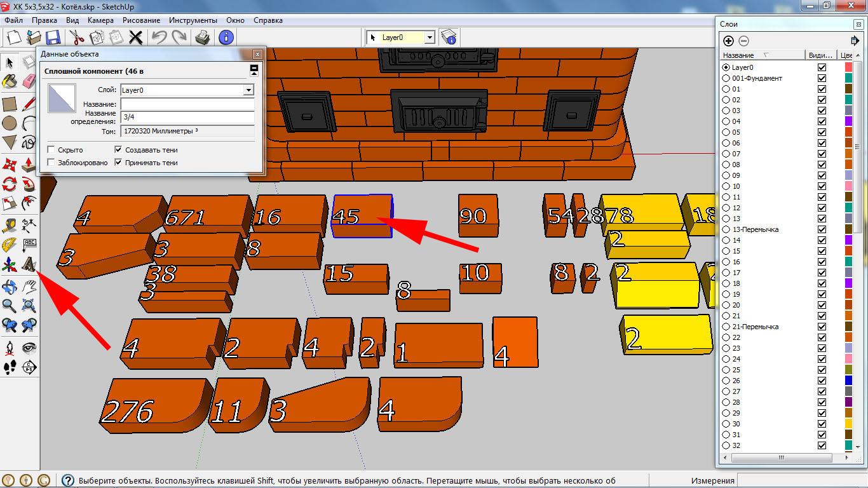Click the Print icon in toolbar
The image size is (868, 488).
(x=202, y=37)
